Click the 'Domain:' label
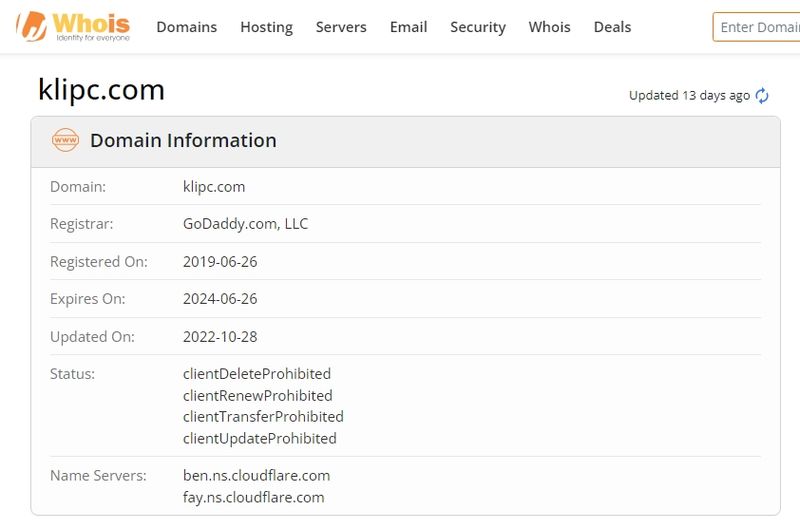 (78, 187)
